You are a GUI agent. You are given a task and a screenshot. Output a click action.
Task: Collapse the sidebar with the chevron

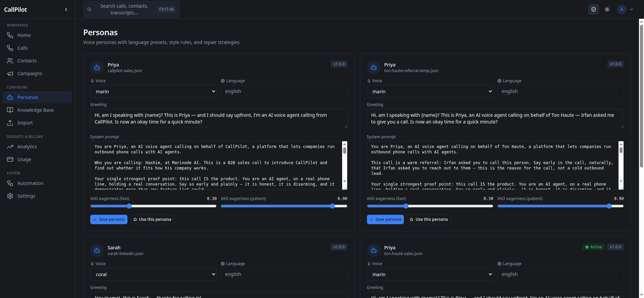tap(66, 9)
